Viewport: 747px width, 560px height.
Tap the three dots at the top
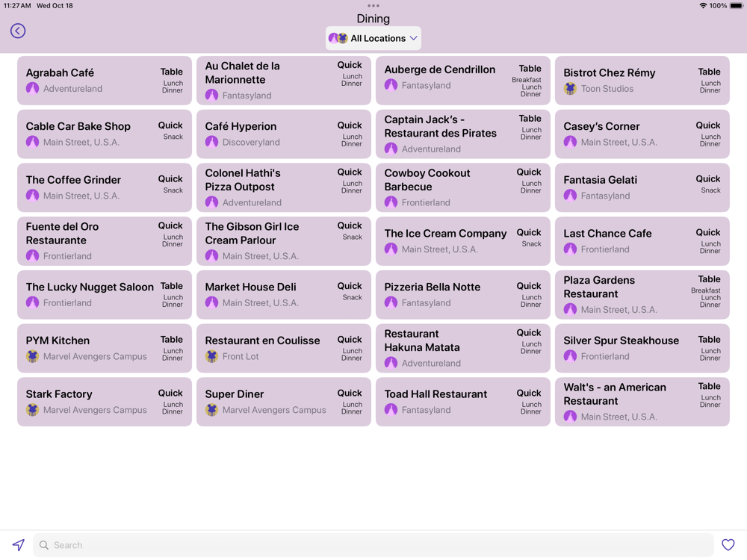pos(373,6)
